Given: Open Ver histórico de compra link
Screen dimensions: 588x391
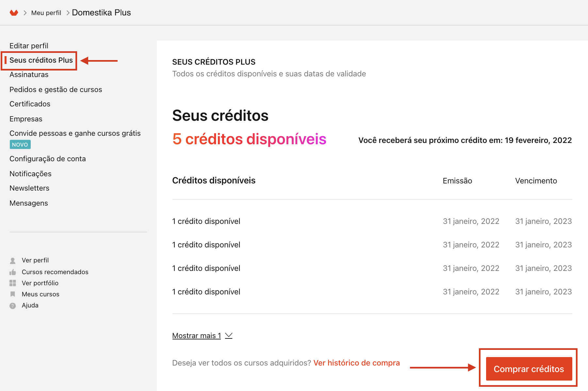Looking at the screenshot, I should click(356, 363).
